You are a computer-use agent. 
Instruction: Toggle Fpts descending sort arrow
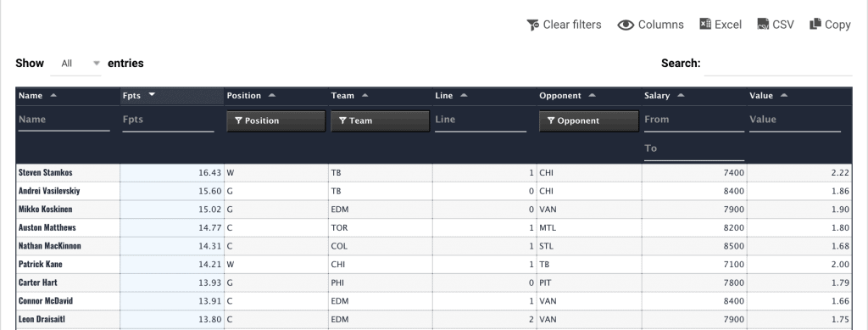point(152,95)
